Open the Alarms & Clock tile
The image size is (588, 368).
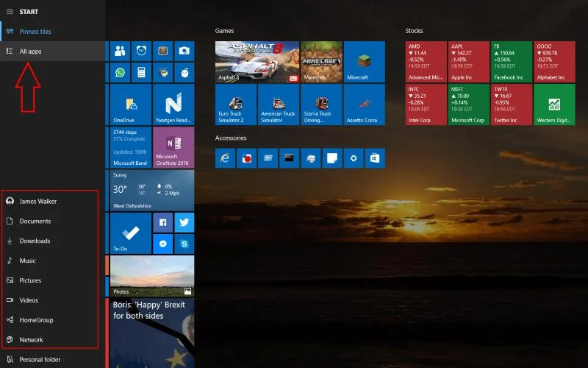141,51
